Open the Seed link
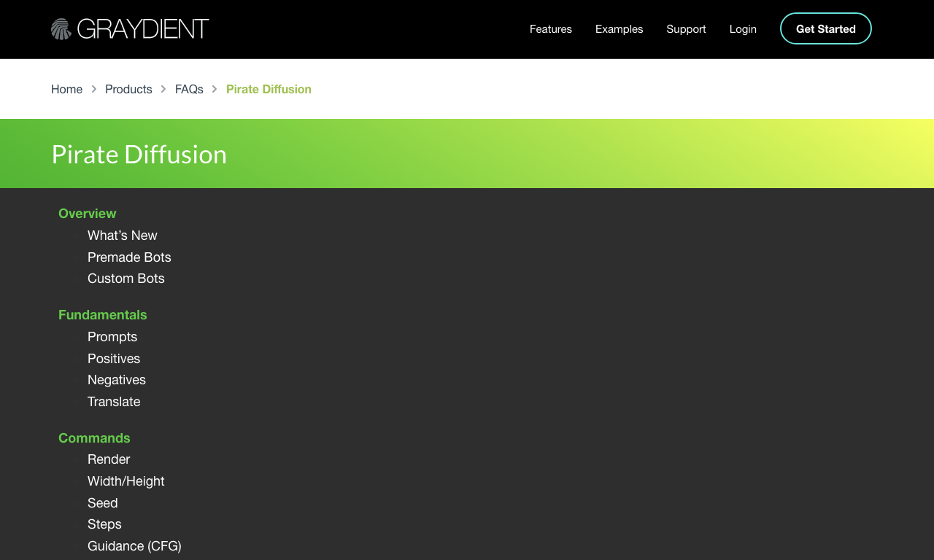The width and height of the screenshot is (934, 560). tap(103, 503)
